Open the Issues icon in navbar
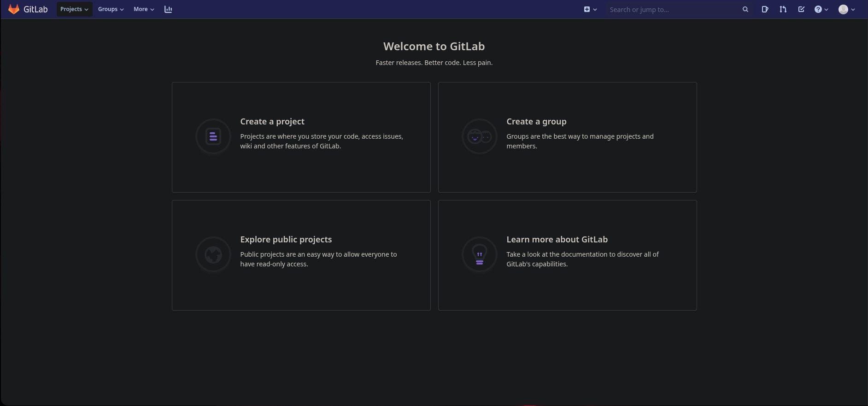This screenshot has height=406, width=868. [x=765, y=9]
